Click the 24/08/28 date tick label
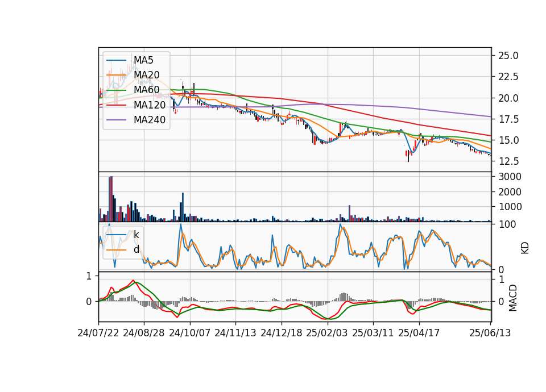 tap(144, 333)
